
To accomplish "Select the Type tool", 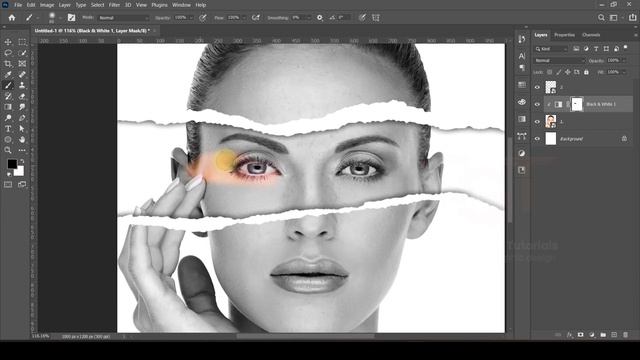I will click(8, 129).
